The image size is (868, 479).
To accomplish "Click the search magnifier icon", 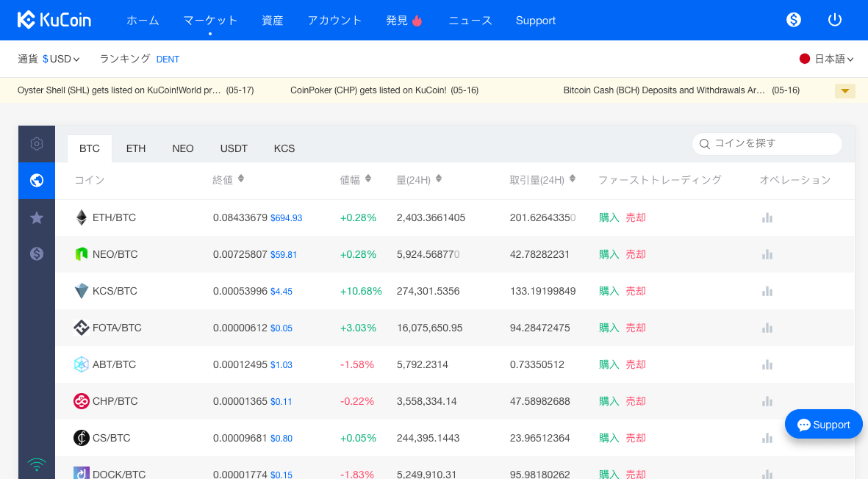I will [x=705, y=144].
